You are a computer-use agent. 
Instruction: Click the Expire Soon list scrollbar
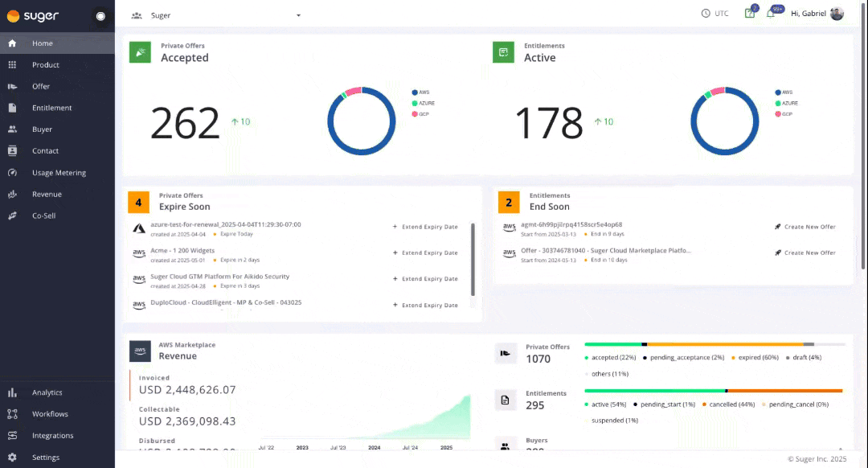(x=473, y=259)
